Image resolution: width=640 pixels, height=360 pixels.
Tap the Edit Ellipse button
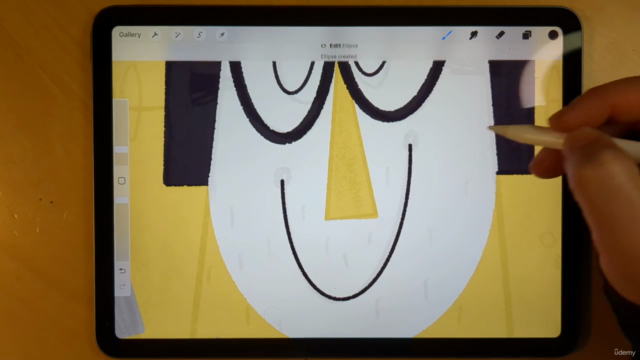(339, 46)
